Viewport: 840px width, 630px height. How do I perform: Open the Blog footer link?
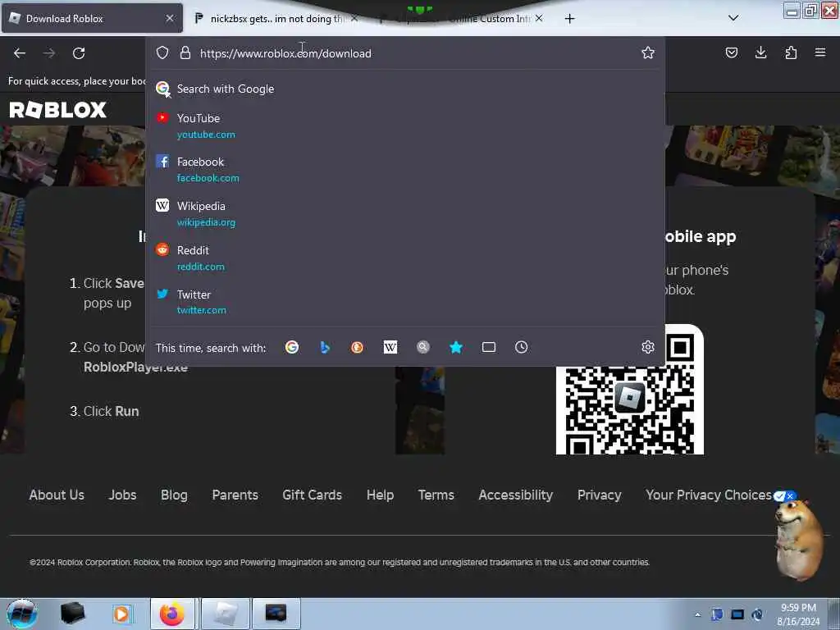pyautogui.click(x=174, y=495)
